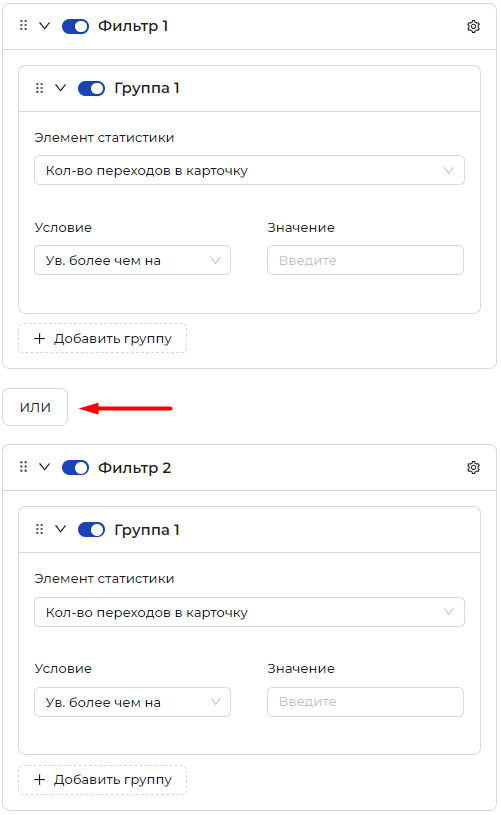Collapse Группа 1 chevron inside Фильтр 1
The width and height of the screenshot is (501, 815).
coord(61,88)
